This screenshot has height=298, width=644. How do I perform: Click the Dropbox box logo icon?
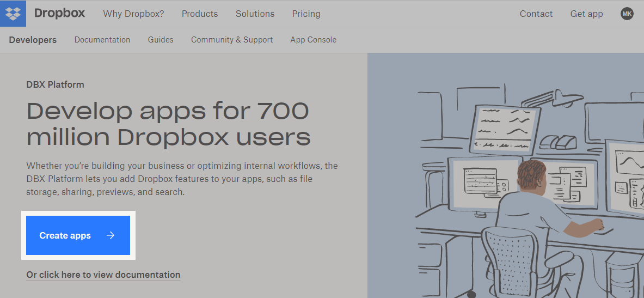(x=13, y=13)
